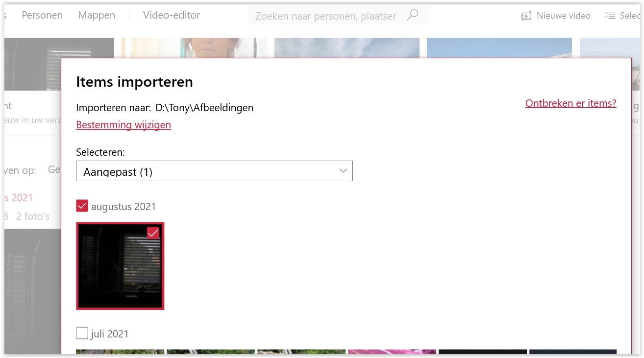Click the Bestemming wijzigen link
Screen dimensions: 644x358
[124, 125]
